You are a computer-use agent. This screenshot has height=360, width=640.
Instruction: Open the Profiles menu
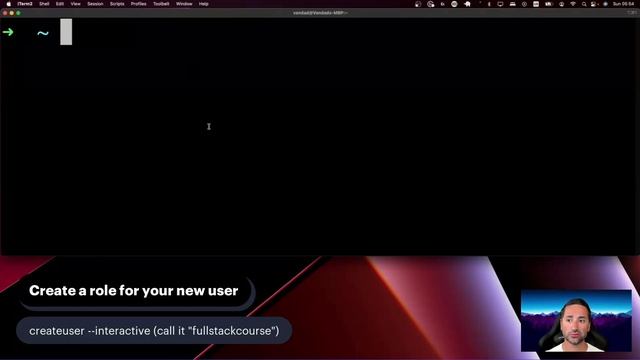click(138, 4)
